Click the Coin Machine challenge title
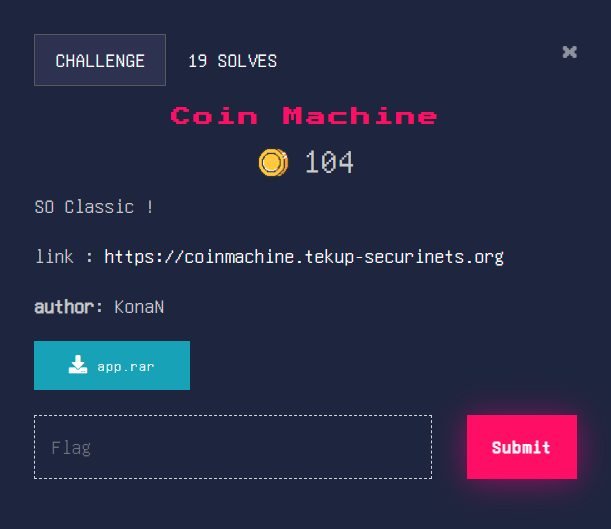 pyautogui.click(x=304, y=116)
